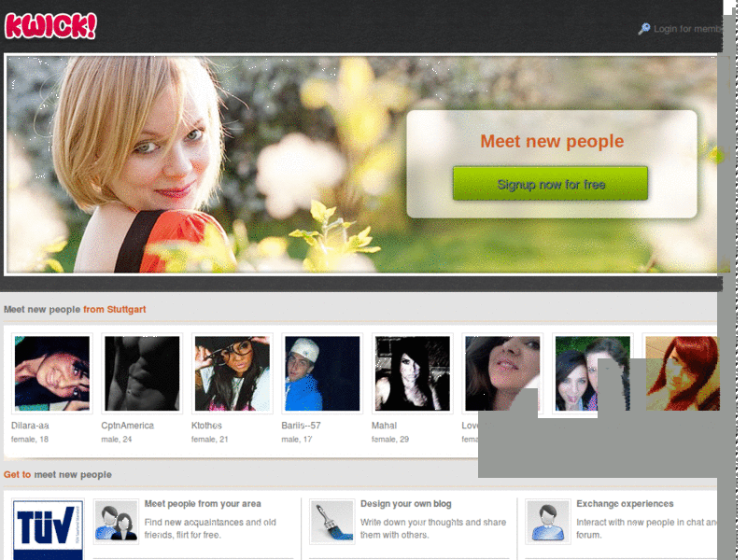Open Ktothes's profile photo
The image size is (747, 560).
[x=232, y=373]
